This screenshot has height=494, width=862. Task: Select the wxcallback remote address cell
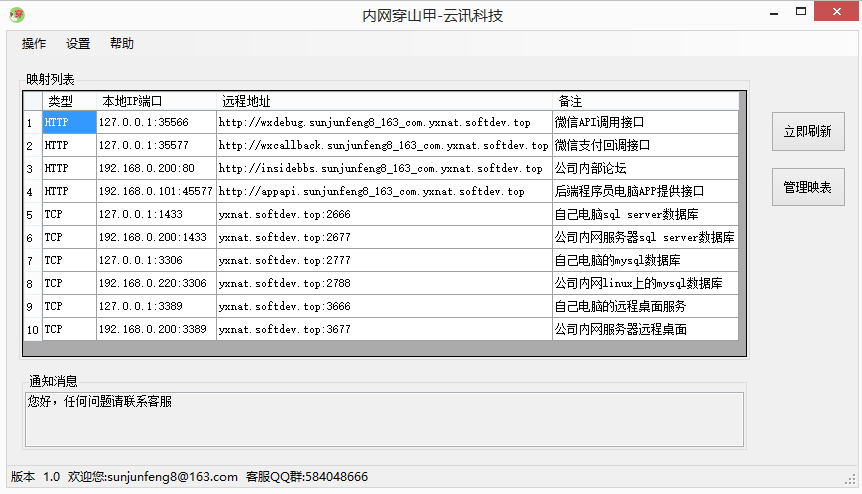point(384,145)
